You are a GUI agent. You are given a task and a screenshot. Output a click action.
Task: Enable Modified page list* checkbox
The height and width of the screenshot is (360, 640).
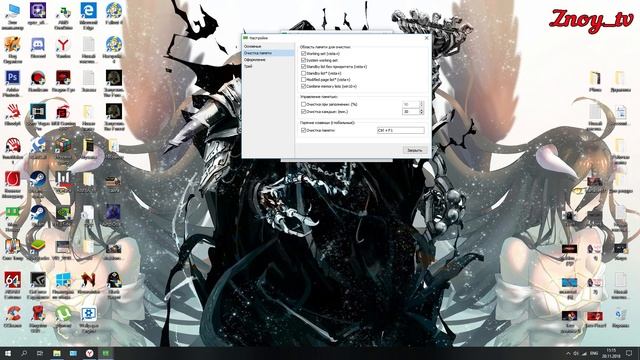coord(303,80)
